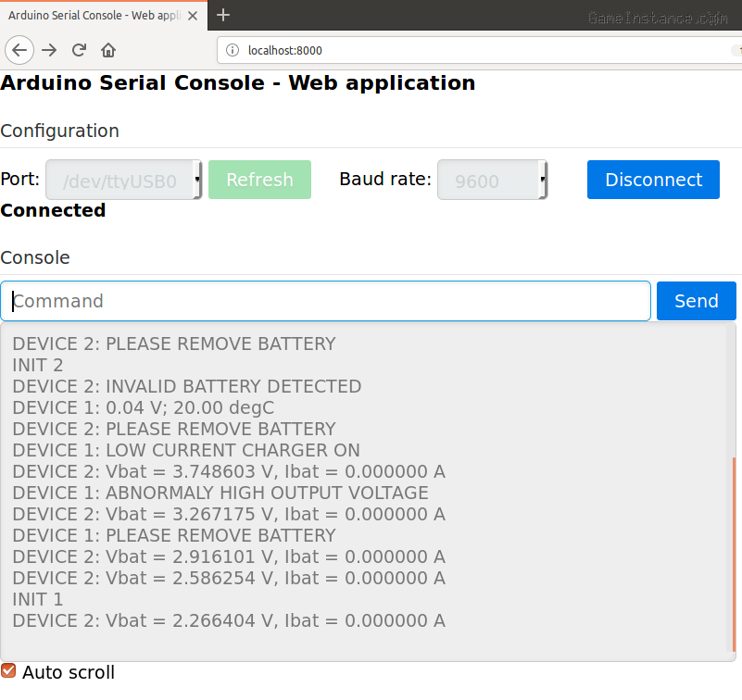Open a new tab with the plus icon
This screenshot has width=742, height=700.
click(223, 15)
